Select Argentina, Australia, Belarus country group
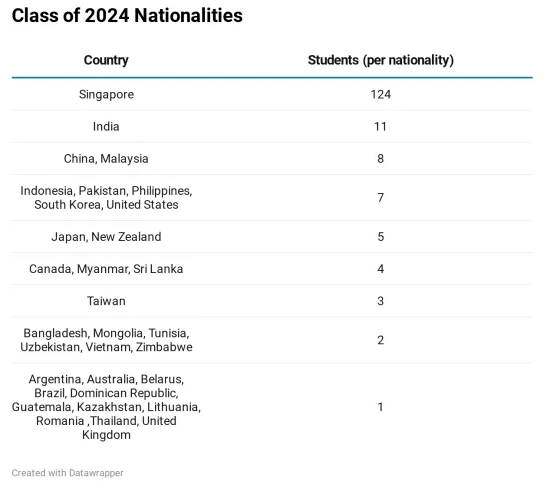The image size is (547, 500). coord(106,407)
